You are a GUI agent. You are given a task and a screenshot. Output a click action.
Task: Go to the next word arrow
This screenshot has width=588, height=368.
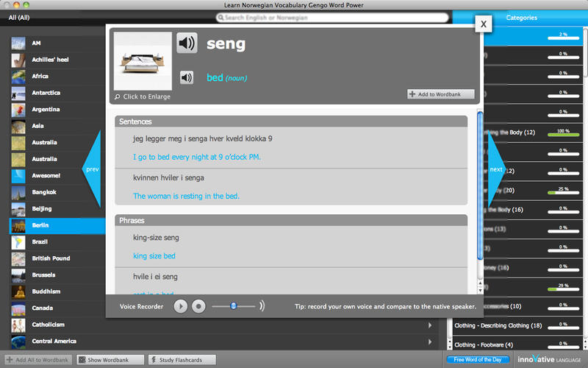[x=496, y=170]
